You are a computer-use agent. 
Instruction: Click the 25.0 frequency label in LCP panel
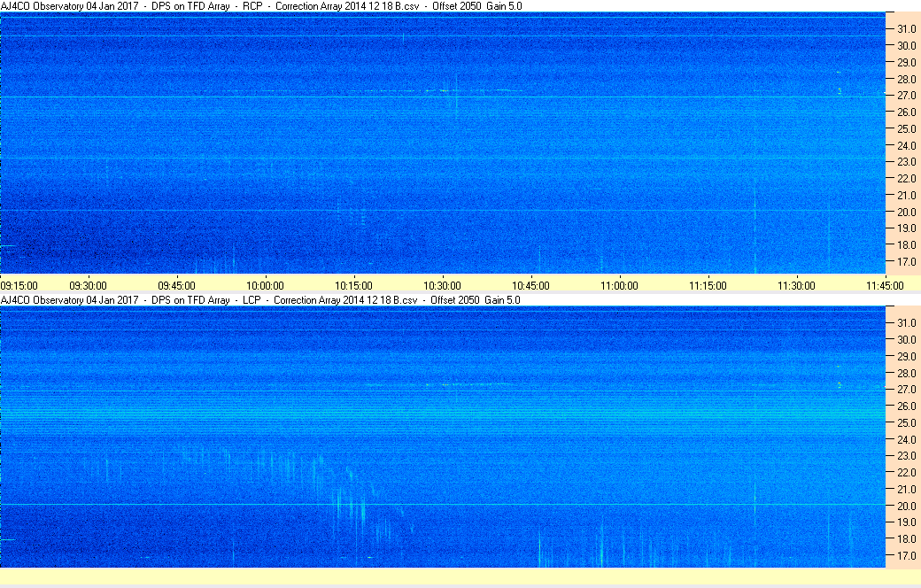point(906,423)
